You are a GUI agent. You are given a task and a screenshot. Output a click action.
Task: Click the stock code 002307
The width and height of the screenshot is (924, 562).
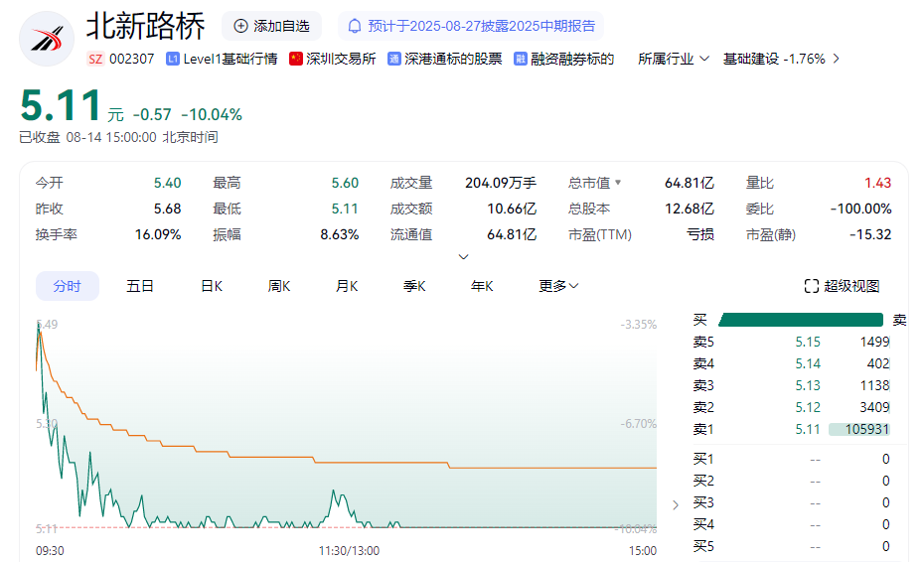132,59
